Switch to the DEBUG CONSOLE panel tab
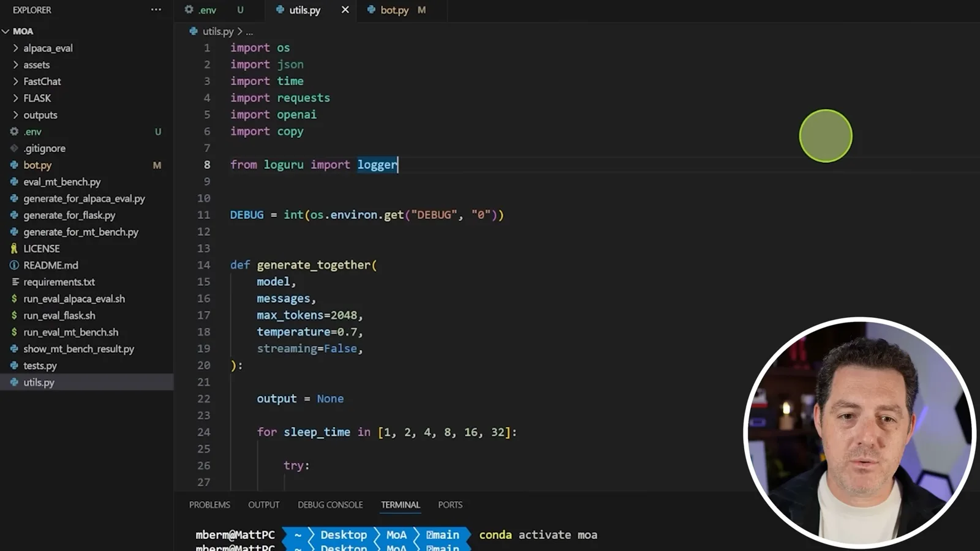980x551 pixels. 330,504
